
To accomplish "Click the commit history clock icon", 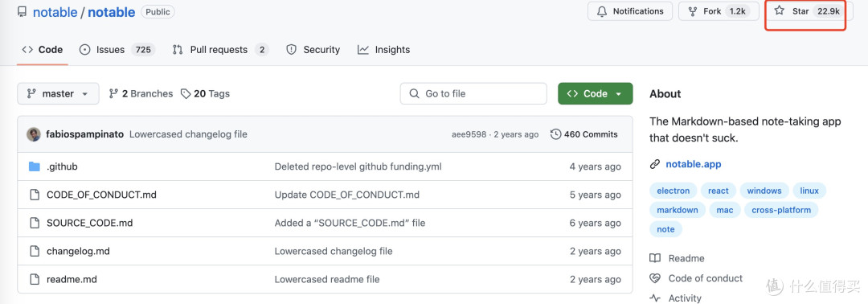I will click(556, 134).
